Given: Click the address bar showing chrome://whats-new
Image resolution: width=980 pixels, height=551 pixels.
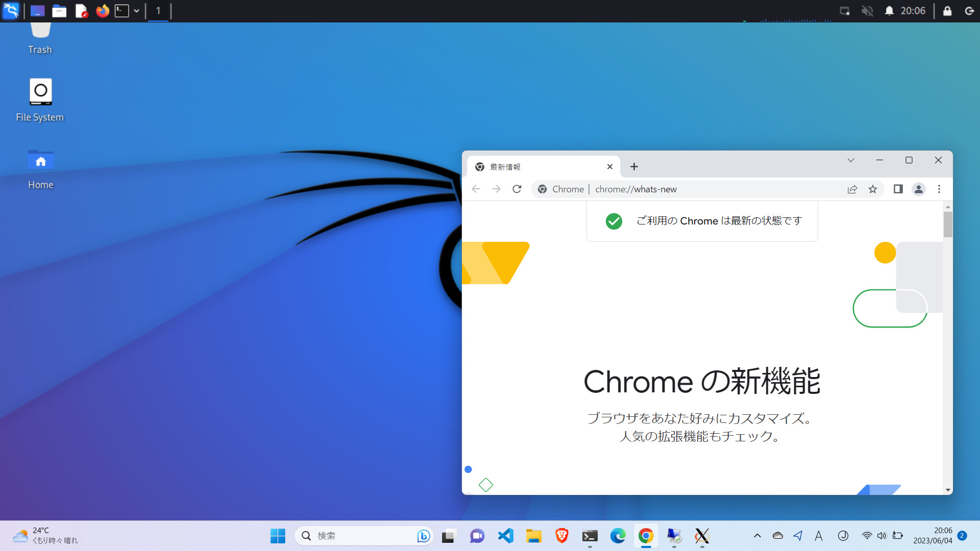Looking at the screenshot, I should point(664,189).
